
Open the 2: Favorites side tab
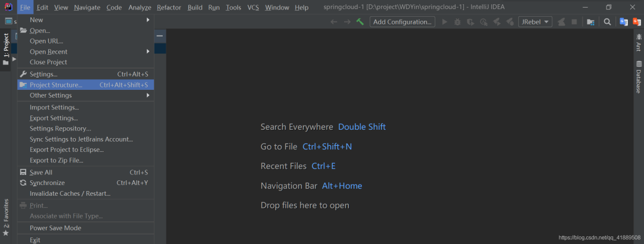pyautogui.click(x=5, y=217)
